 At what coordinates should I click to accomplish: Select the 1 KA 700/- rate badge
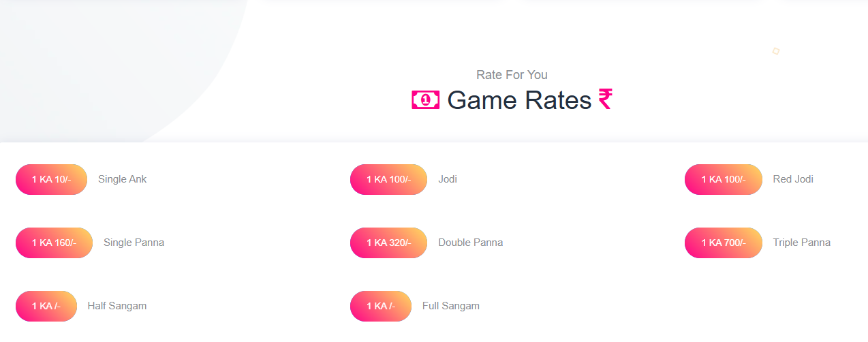tap(723, 243)
